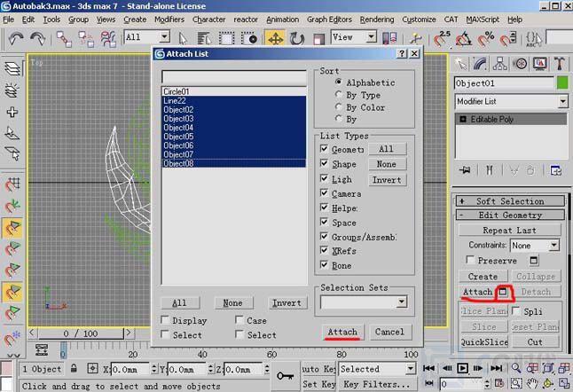This screenshot has width=573, height=392.
Task: Open the selection filter All dropdown
Action: coord(164,37)
